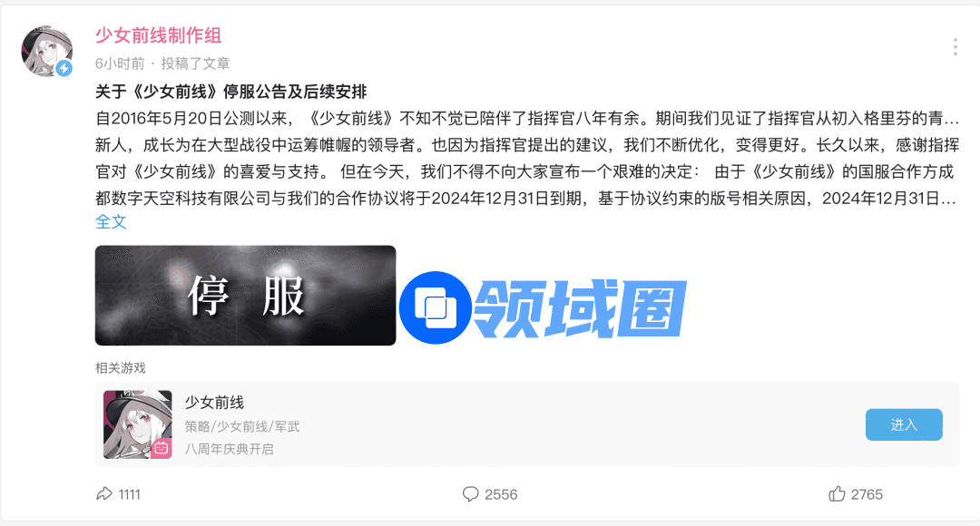The width and height of the screenshot is (980, 526).
Task: Like the post with thumbs-up icon
Action: tap(837, 493)
